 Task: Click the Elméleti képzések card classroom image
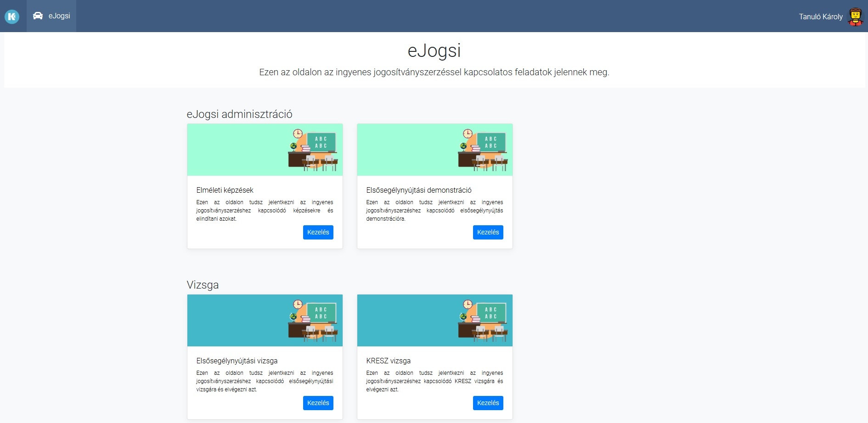[265, 150]
